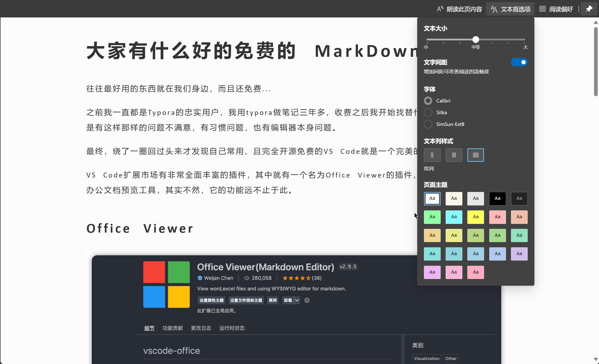Open the 阅读偏好 menu
The height and width of the screenshot is (364, 599).
click(556, 9)
